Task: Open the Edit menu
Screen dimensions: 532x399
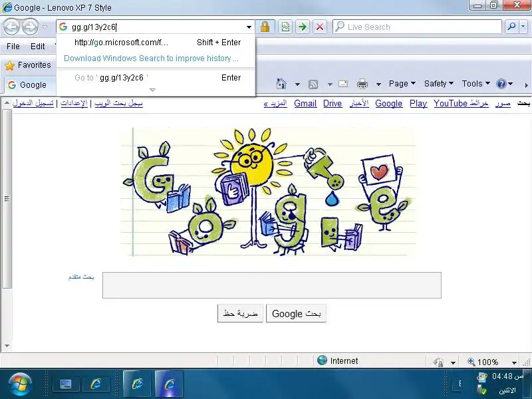Action: pos(37,46)
